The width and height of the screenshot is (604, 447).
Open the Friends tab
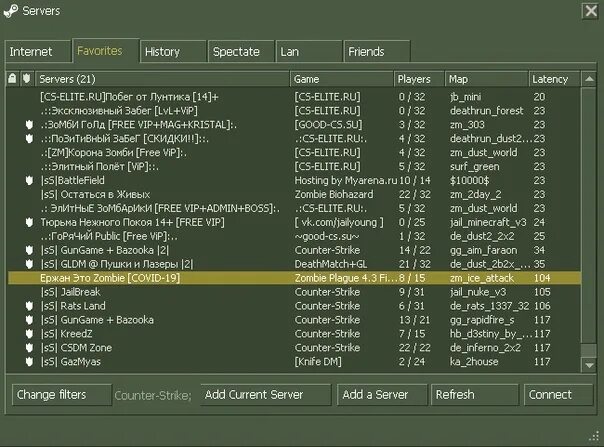point(377,52)
